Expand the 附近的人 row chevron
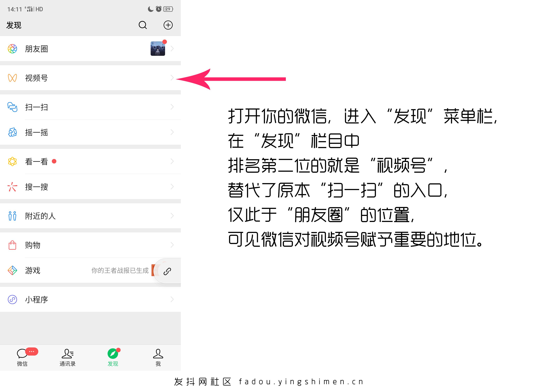 (x=172, y=216)
